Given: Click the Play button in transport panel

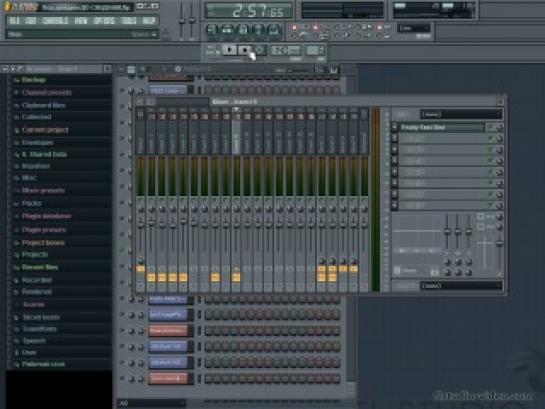Looking at the screenshot, I should (x=229, y=50).
